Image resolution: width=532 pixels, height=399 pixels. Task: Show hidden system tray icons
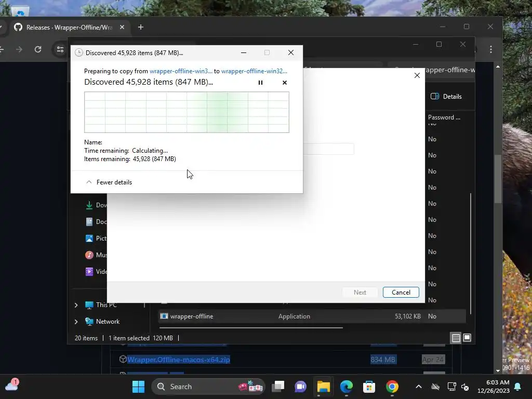[x=419, y=387]
